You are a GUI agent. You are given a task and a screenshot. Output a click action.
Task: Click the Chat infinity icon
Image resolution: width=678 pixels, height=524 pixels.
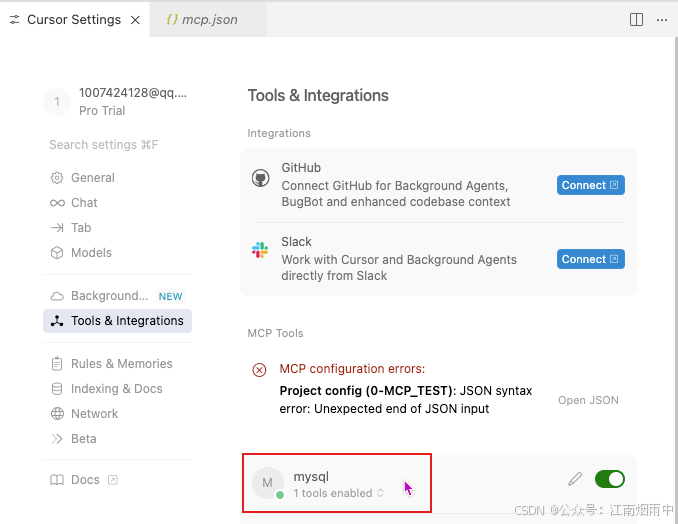(57, 203)
